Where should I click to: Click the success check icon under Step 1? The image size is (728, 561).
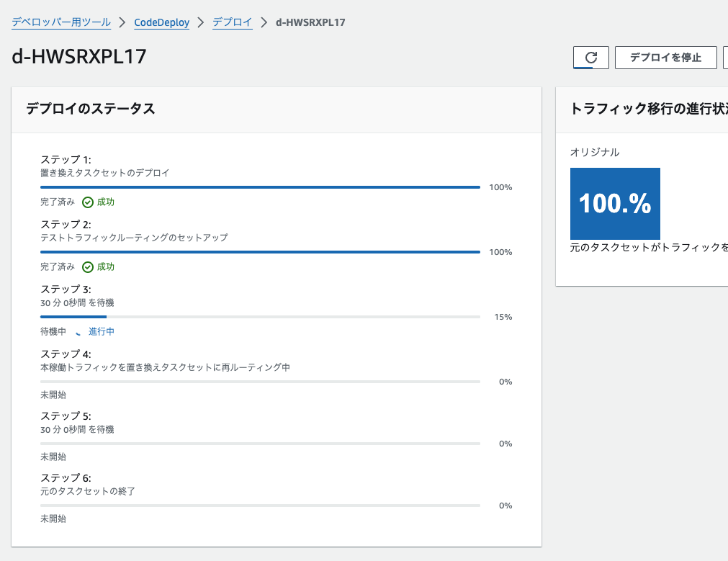click(x=88, y=202)
